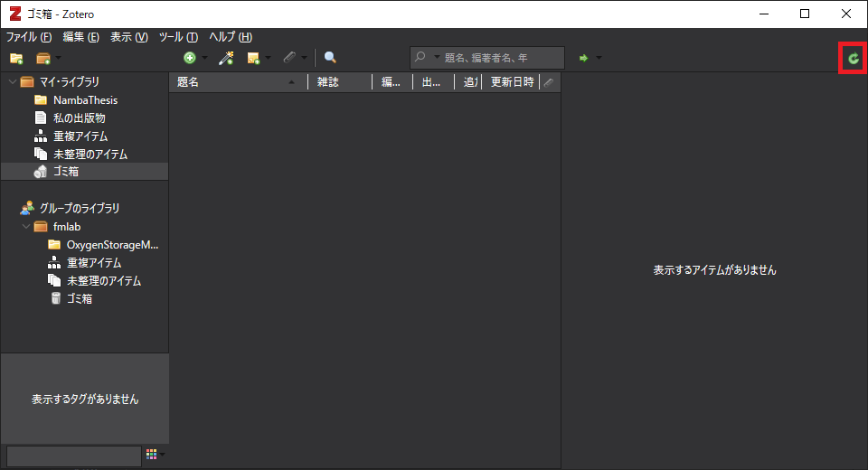Open the Locate arrow dropdown
The image size is (868, 470).
coord(599,58)
